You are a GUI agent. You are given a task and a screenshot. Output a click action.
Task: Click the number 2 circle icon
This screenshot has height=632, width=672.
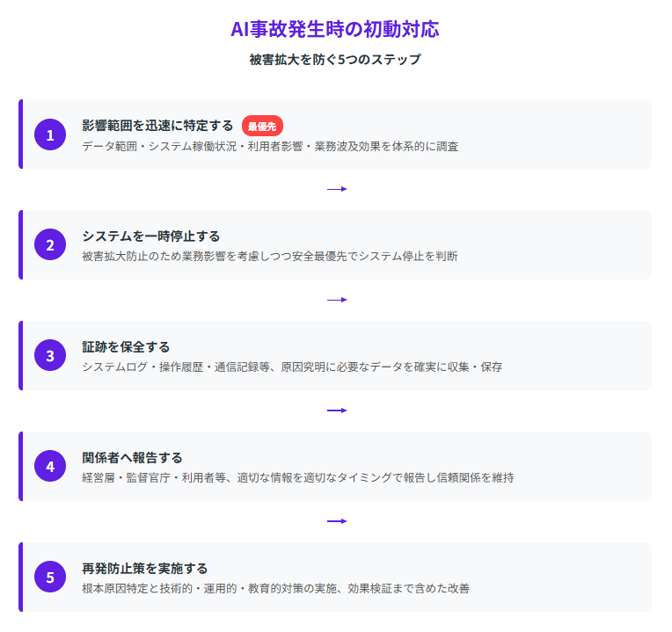[50, 245]
